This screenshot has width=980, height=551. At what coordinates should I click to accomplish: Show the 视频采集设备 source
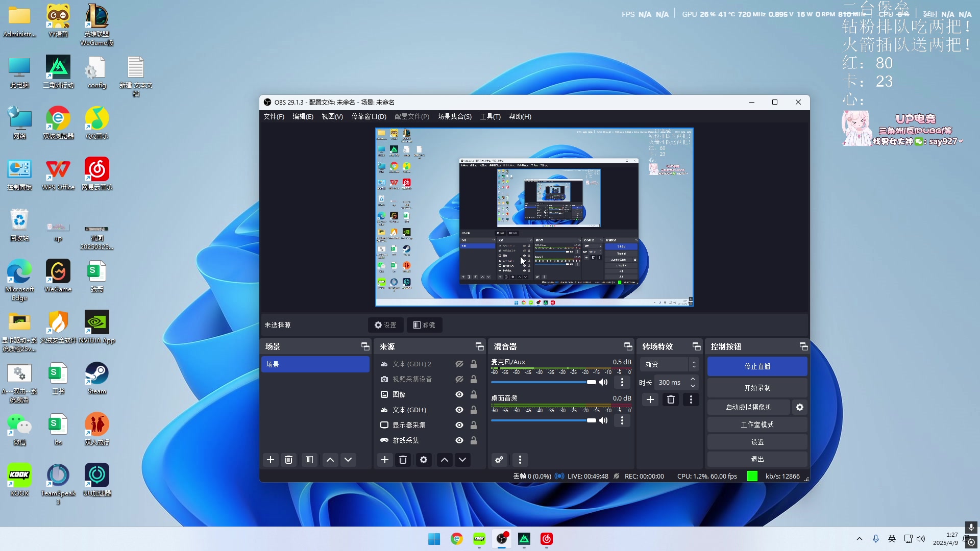coord(459,379)
